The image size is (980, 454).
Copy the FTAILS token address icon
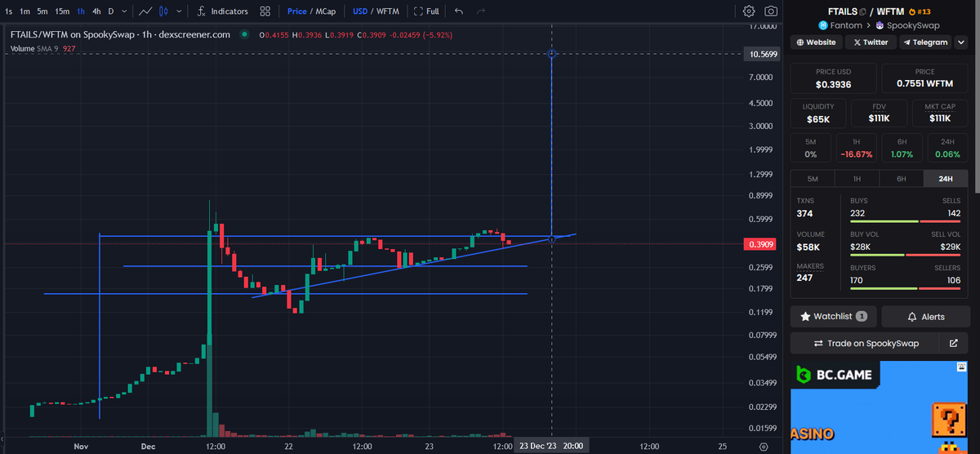click(862, 11)
